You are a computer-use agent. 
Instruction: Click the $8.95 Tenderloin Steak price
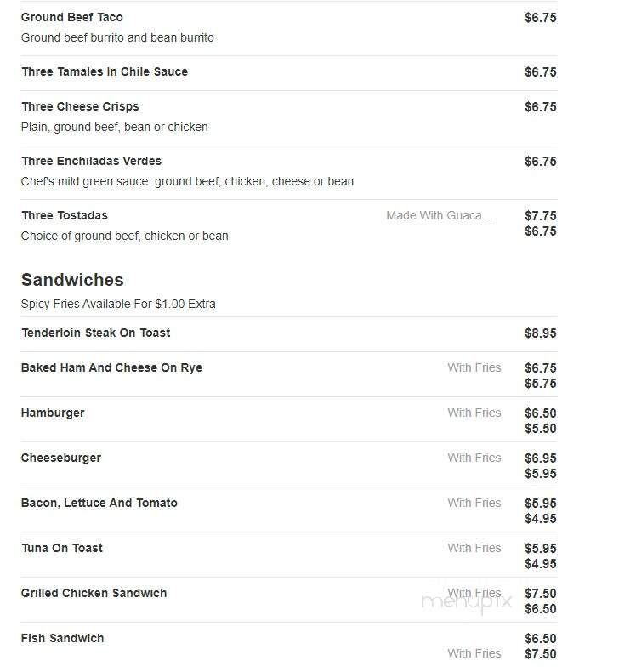click(x=541, y=333)
